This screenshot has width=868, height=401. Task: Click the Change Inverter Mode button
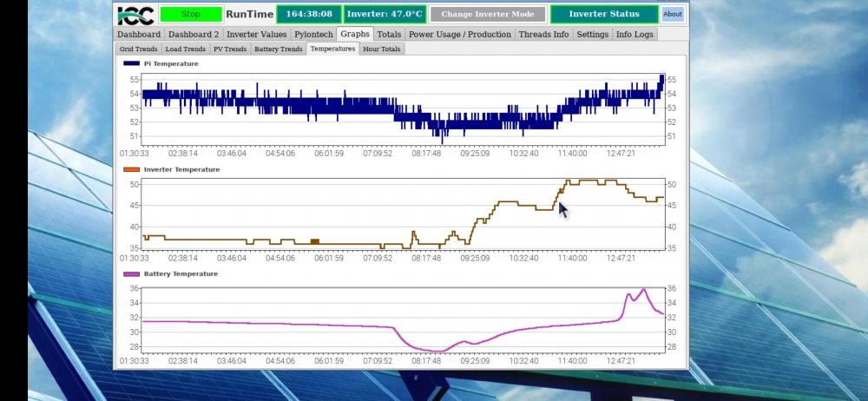488,15
